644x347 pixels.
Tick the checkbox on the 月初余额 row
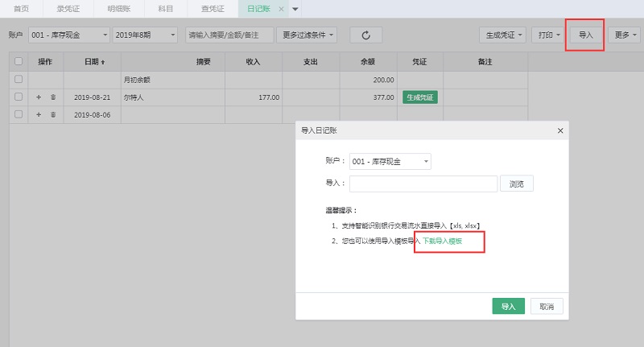click(x=19, y=80)
